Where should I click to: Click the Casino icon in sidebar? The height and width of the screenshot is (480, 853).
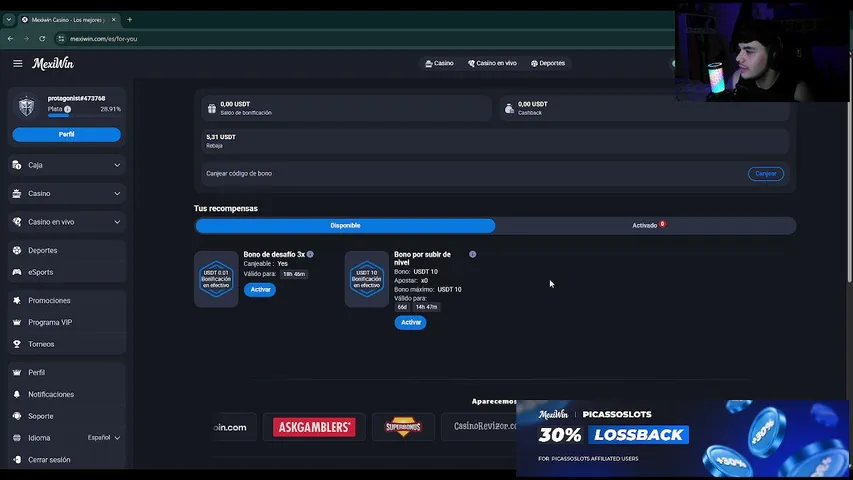17,193
